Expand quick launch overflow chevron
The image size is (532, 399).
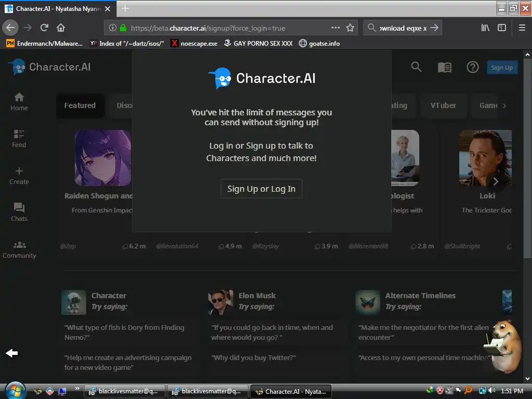click(x=77, y=388)
